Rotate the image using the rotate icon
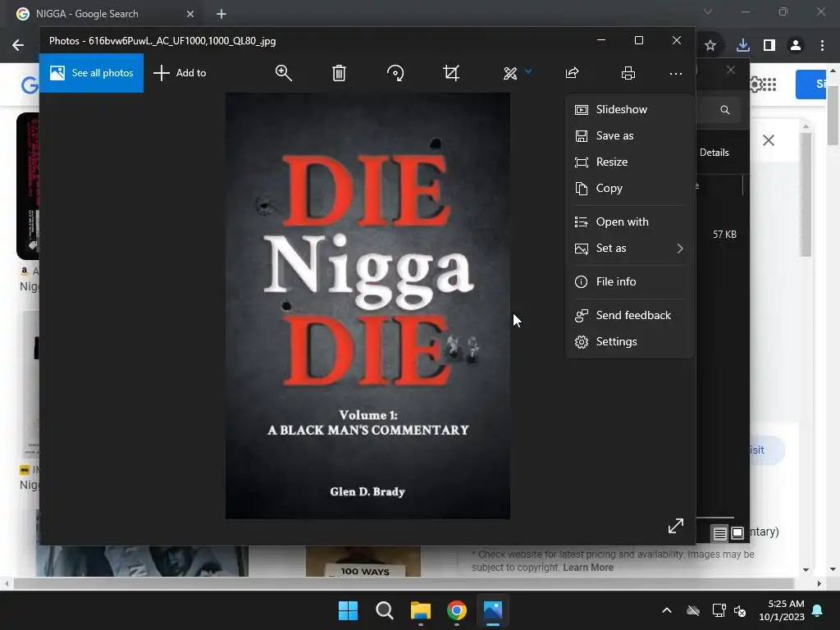Screen dimensions: 840x630 click(x=395, y=73)
